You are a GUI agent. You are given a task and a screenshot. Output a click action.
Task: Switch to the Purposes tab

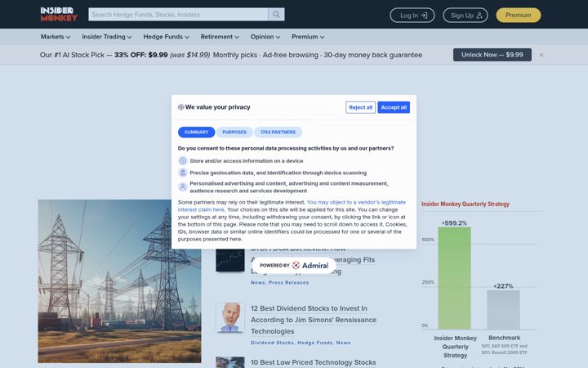coord(234,132)
